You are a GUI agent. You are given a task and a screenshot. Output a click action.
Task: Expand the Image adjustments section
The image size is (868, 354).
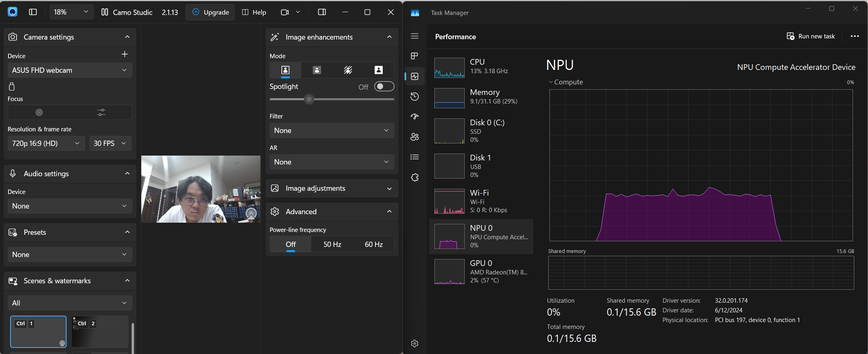332,188
